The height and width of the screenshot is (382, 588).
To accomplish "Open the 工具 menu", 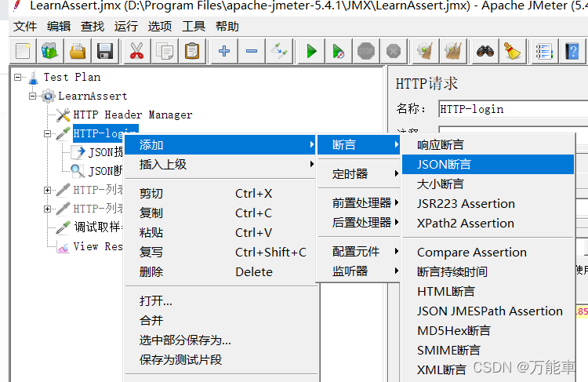I will (x=194, y=27).
